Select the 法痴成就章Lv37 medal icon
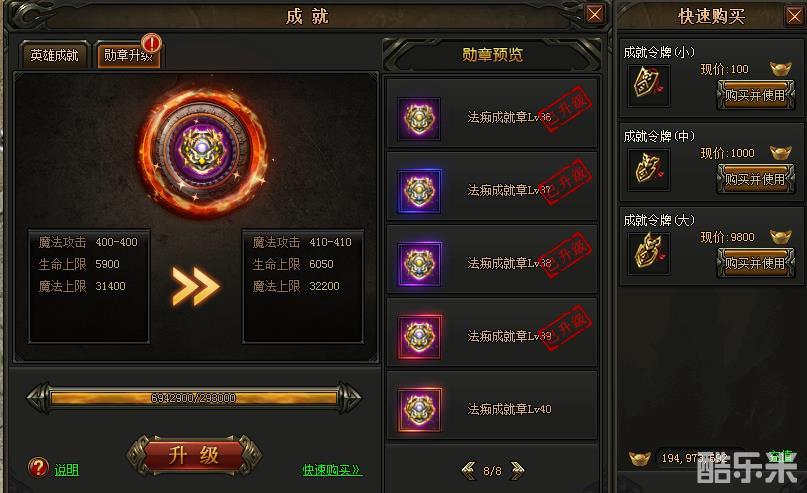The height and width of the screenshot is (493, 807). [x=419, y=191]
